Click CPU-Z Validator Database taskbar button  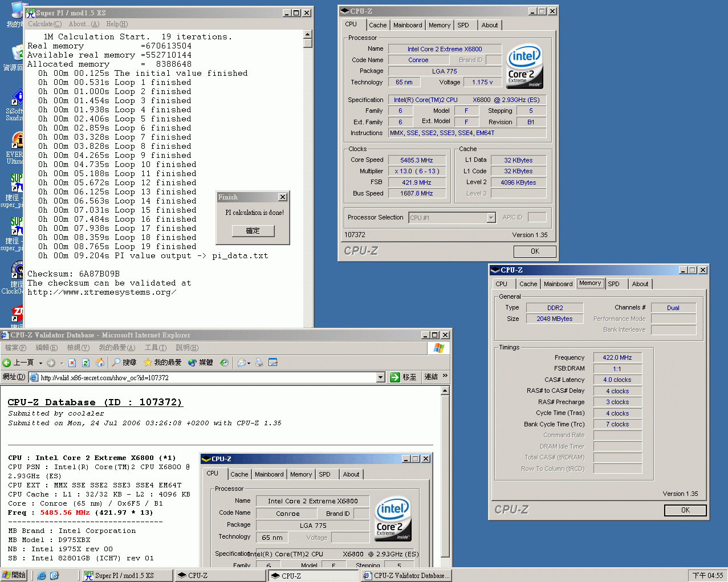pos(406,576)
